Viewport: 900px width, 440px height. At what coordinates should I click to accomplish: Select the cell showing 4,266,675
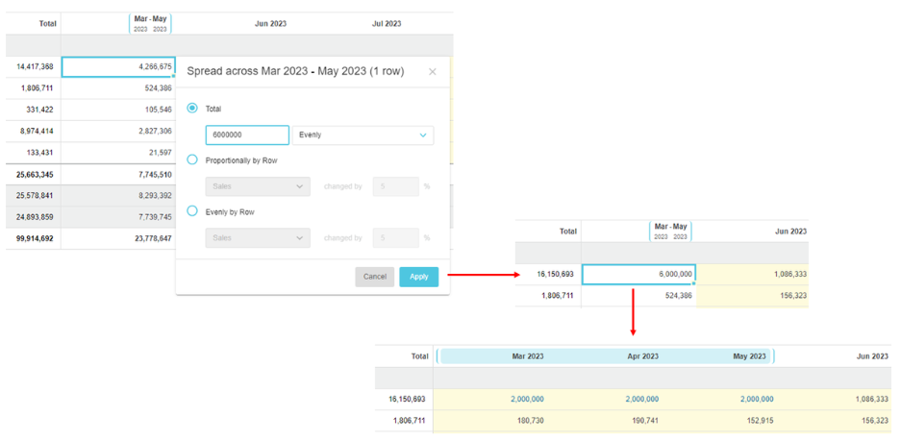coord(118,67)
